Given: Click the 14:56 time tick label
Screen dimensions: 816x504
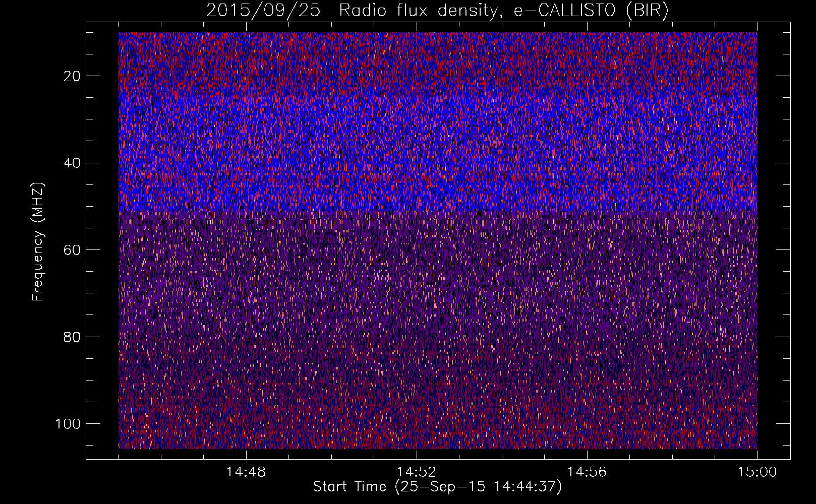Looking at the screenshot, I should click(x=587, y=472).
